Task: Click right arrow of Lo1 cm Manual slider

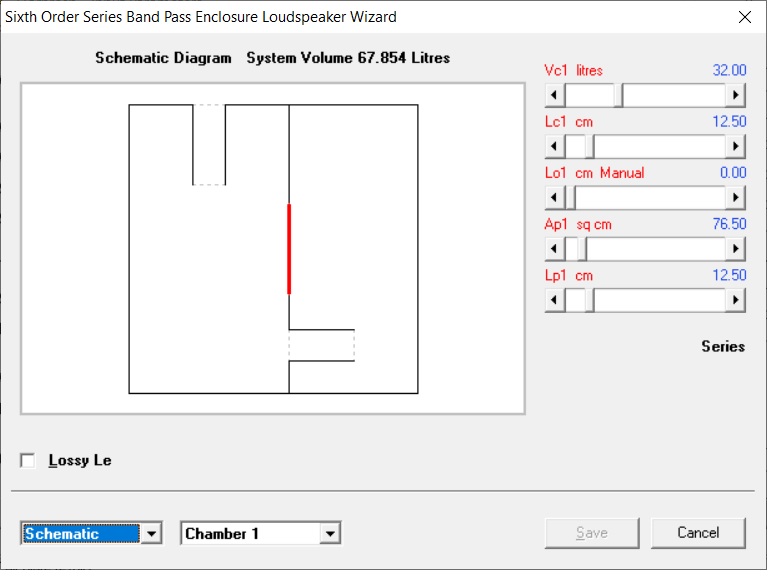Action: pyautogui.click(x=735, y=198)
